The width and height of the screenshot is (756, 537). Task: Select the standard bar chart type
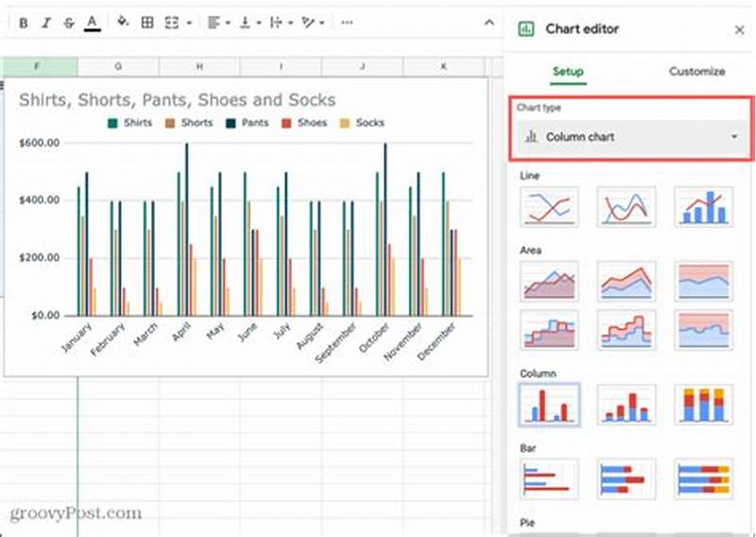tap(549, 479)
